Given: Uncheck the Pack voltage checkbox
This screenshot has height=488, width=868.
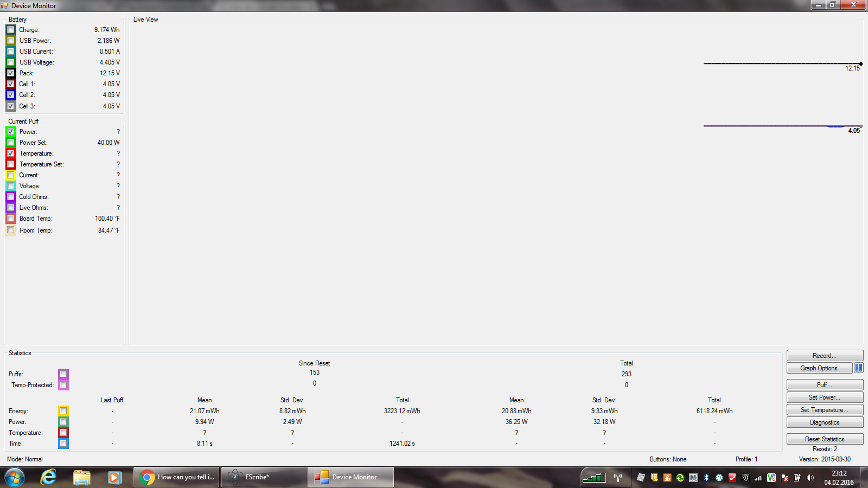Looking at the screenshot, I should (x=11, y=73).
